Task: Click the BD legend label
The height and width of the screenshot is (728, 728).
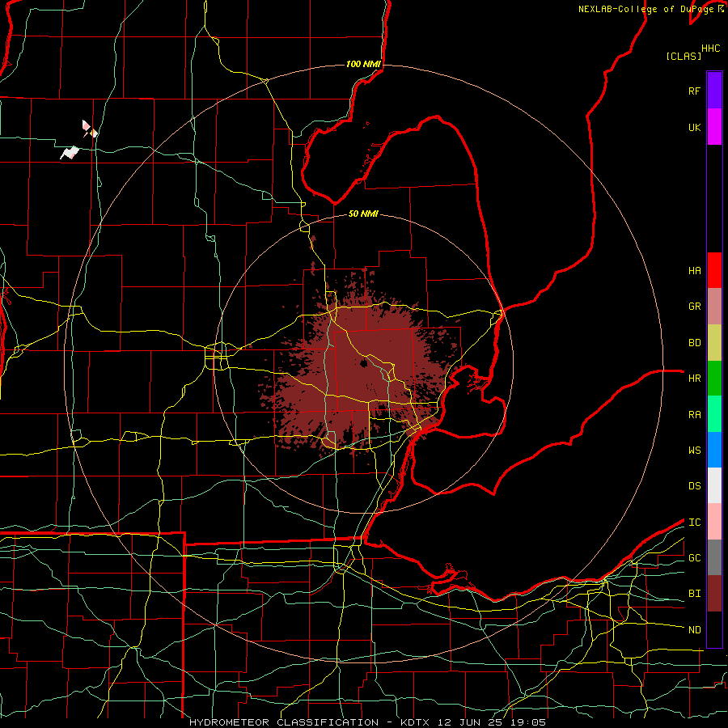Action: pyautogui.click(x=694, y=343)
